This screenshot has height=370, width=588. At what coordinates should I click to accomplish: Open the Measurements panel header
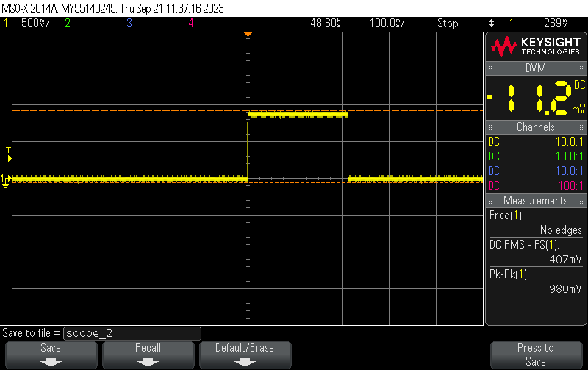[x=536, y=201]
